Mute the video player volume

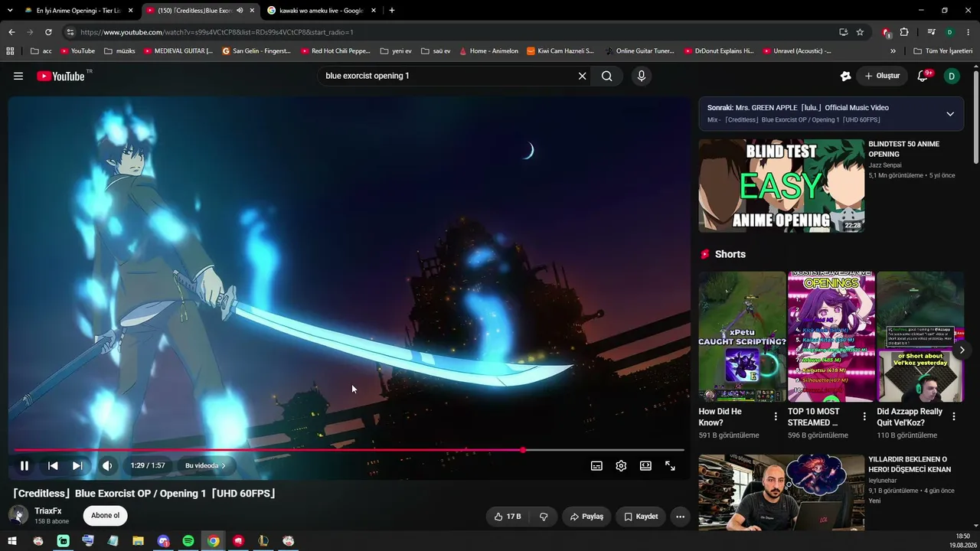(107, 465)
